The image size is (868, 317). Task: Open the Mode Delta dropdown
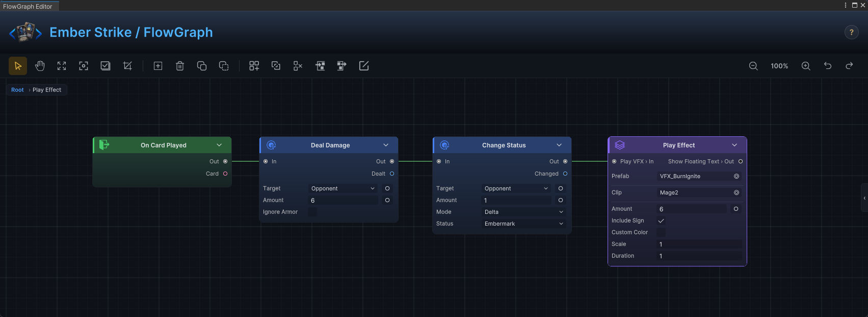click(524, 212)
